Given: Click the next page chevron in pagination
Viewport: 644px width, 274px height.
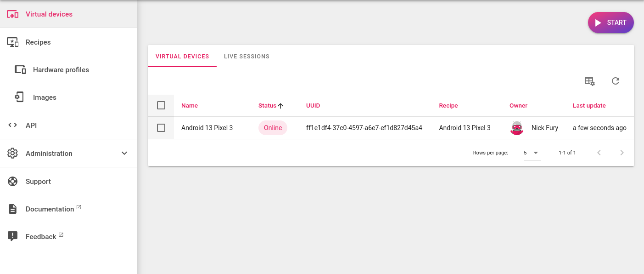Looking at the screenshot, I should click(622, 152).
